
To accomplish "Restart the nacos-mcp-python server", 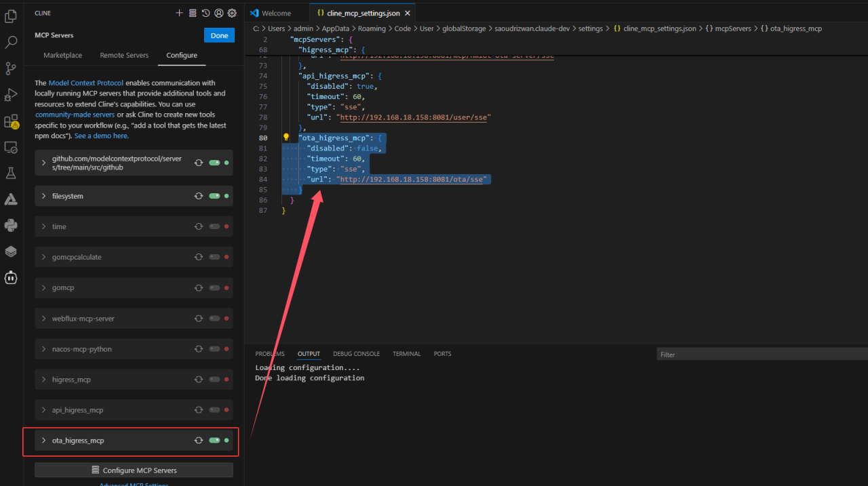I will tap(199, 349).
